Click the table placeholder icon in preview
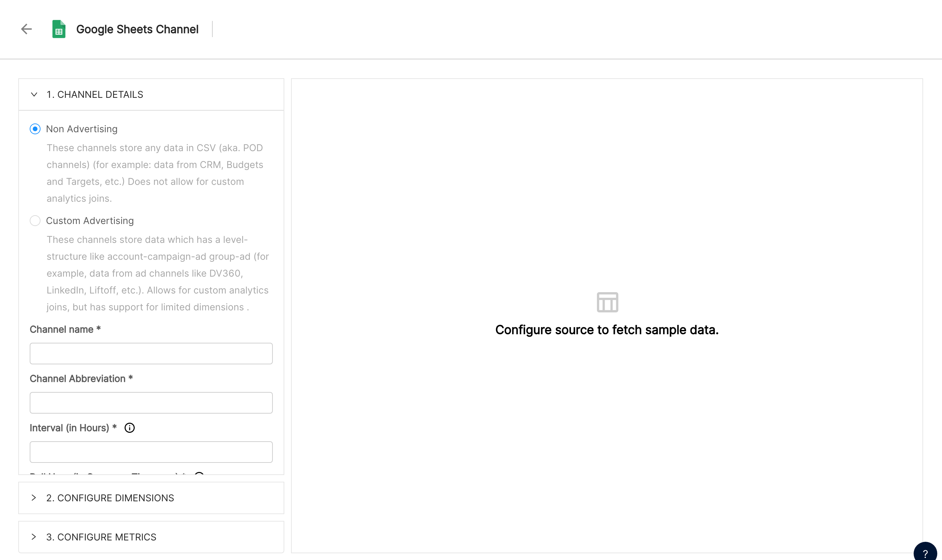 [x=607, y=302]
